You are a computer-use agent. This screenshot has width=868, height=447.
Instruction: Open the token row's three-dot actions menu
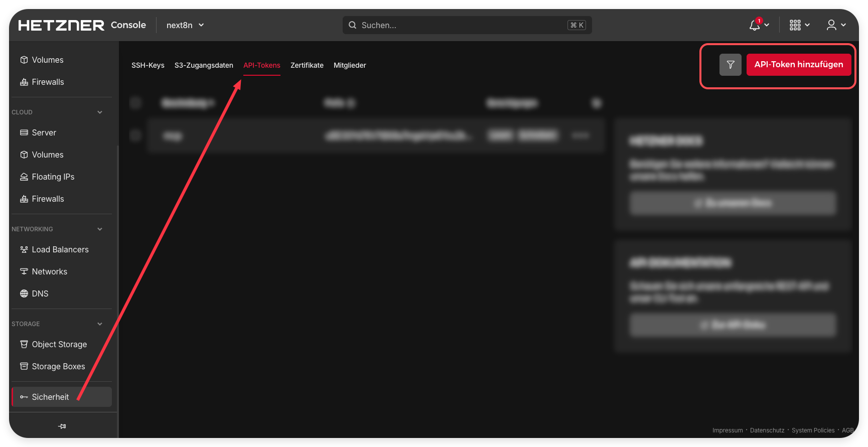pyautogui.click(x=581, y=135)
